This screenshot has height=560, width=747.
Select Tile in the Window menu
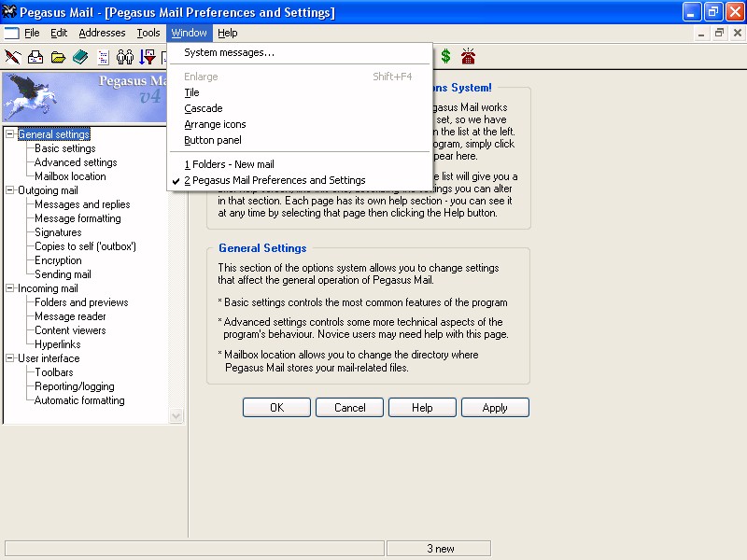click(300, 92)
